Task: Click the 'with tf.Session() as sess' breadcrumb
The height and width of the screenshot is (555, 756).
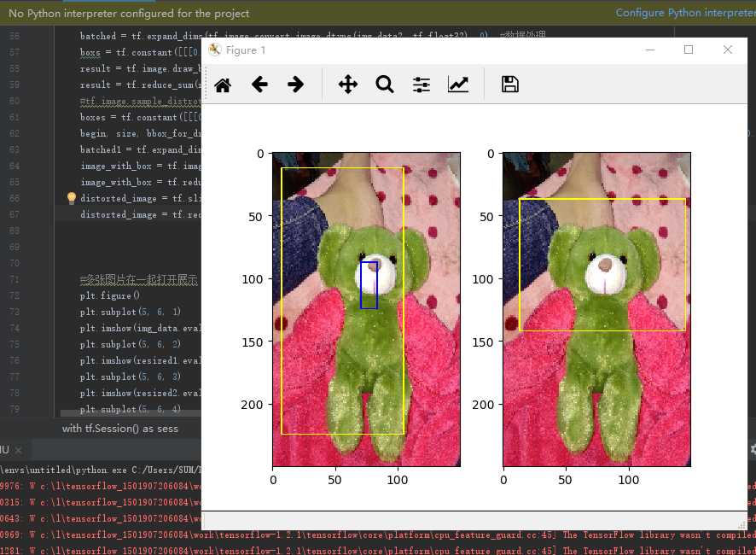Action: pyautogui.click(x=120, y=429)
